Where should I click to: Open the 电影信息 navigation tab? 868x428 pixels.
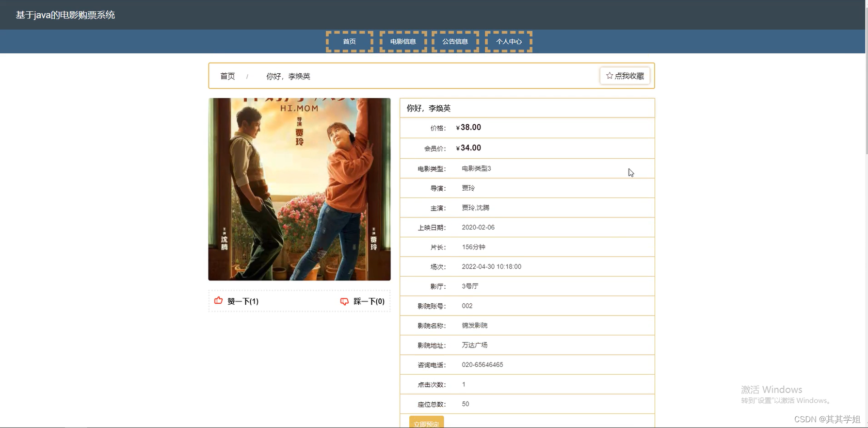pos(403,42)
